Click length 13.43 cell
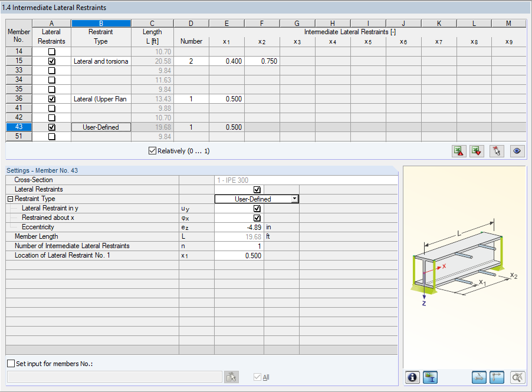 coord(152,98)
